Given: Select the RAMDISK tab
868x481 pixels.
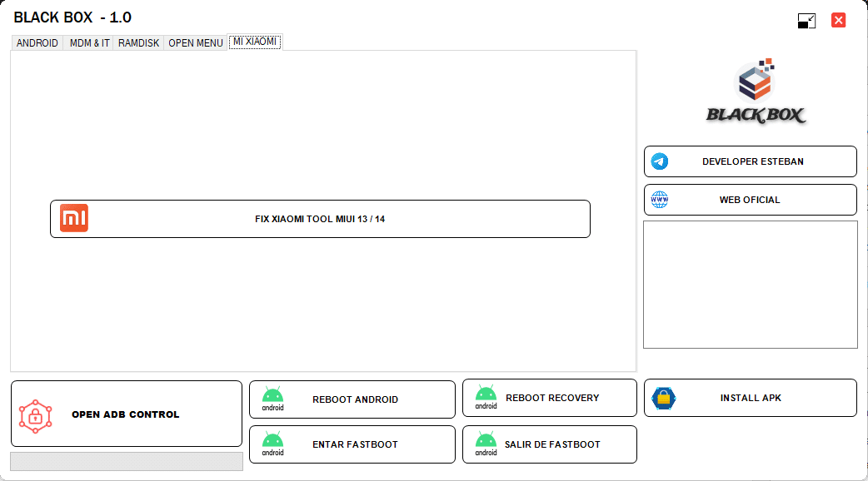Looking at the screenshot, I should point(138,42).
